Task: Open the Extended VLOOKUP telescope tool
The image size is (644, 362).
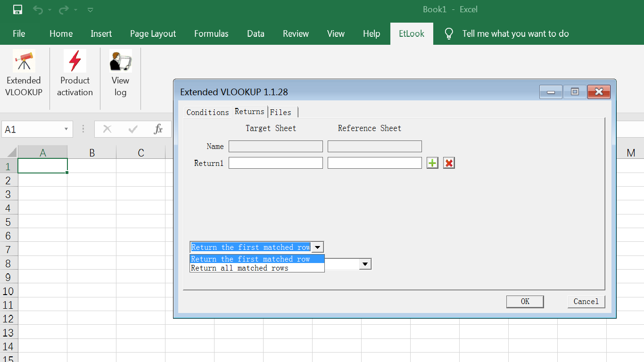Action: point(24,73)
